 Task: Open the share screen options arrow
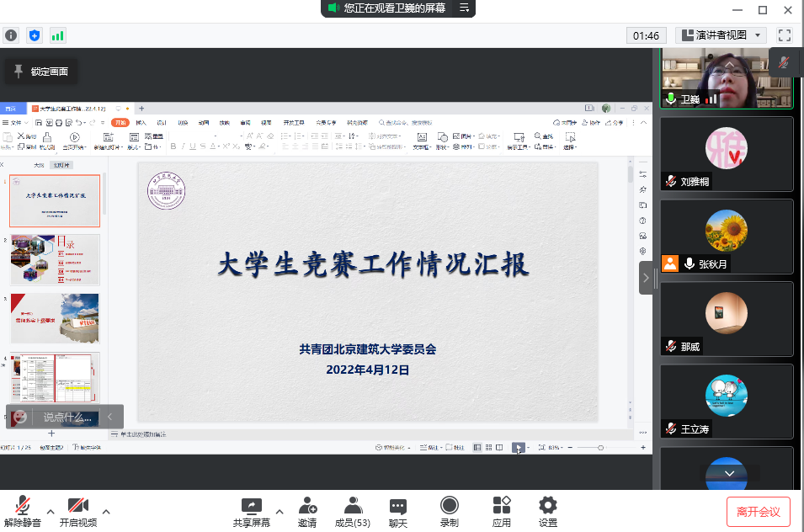pos(280,511)
